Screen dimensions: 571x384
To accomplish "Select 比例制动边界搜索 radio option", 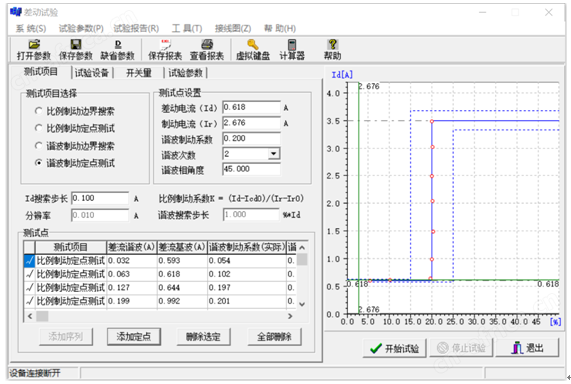I will pos(38,111).
